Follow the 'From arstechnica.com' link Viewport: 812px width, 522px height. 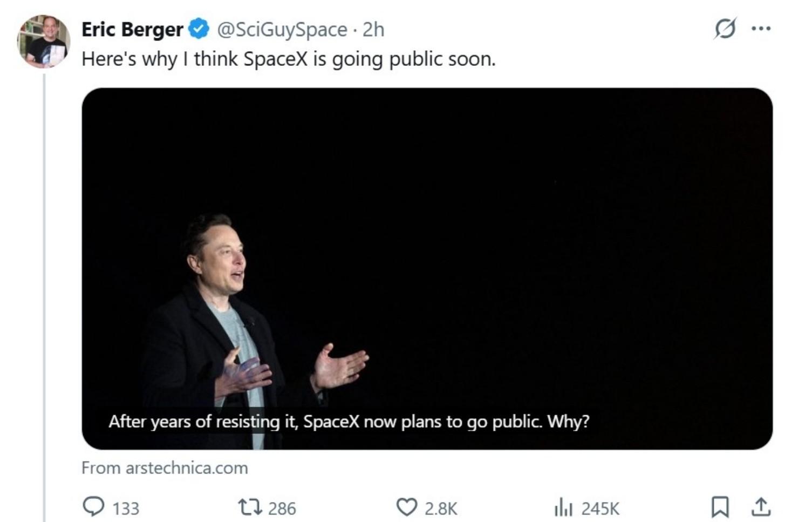click(165, 467)
